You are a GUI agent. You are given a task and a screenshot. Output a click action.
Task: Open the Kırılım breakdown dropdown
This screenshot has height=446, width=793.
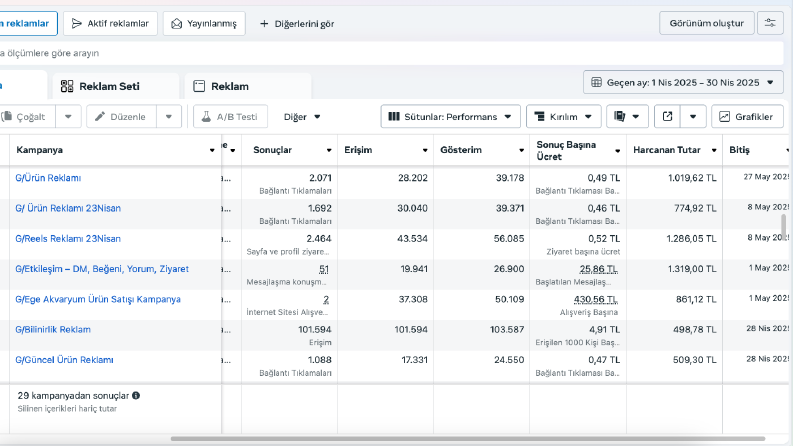[x=563, y=117]
